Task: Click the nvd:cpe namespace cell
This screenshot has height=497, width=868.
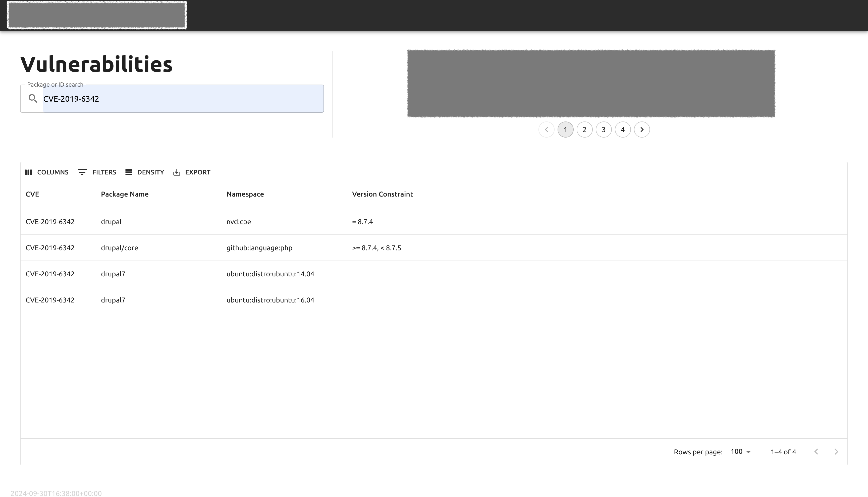Action: pyautogui.click(x=239, y=222)
